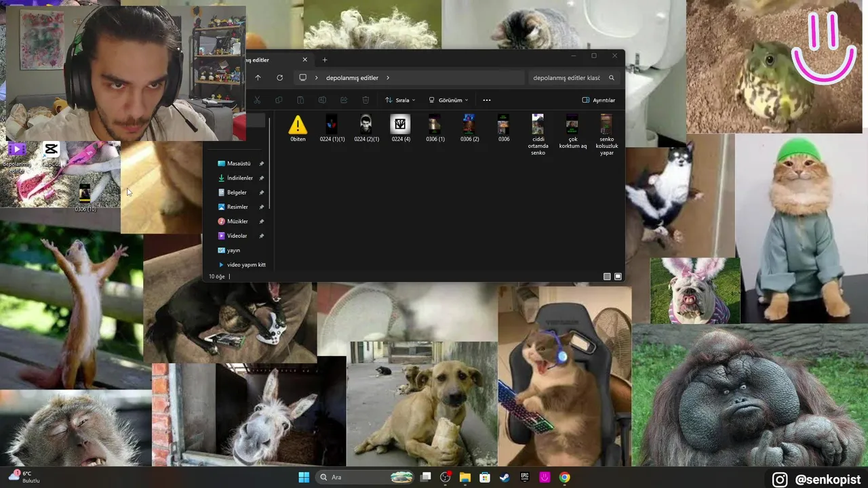
Task: Select the 0biten folder
Action: pos(298,129)
